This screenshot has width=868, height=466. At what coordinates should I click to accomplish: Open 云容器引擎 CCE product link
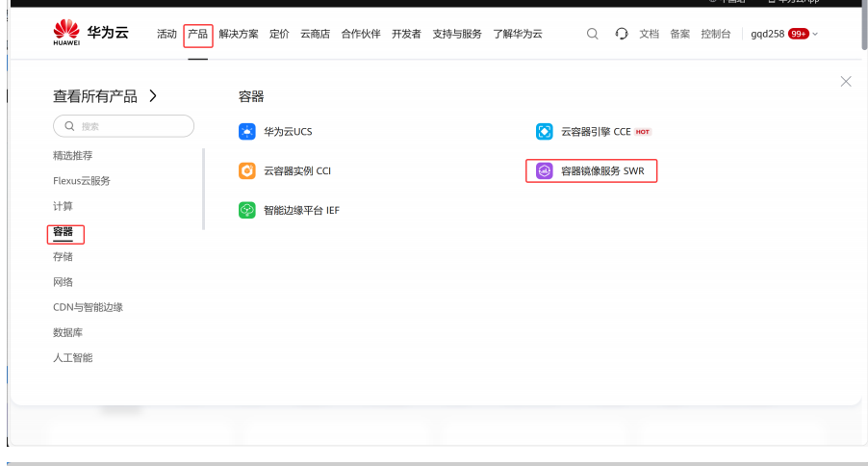(596, 132)
